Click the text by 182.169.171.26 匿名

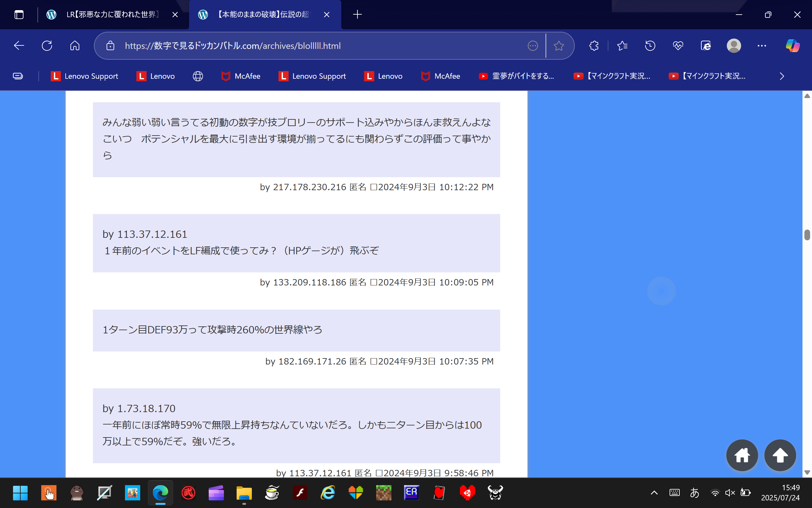[x=316, y=362]
